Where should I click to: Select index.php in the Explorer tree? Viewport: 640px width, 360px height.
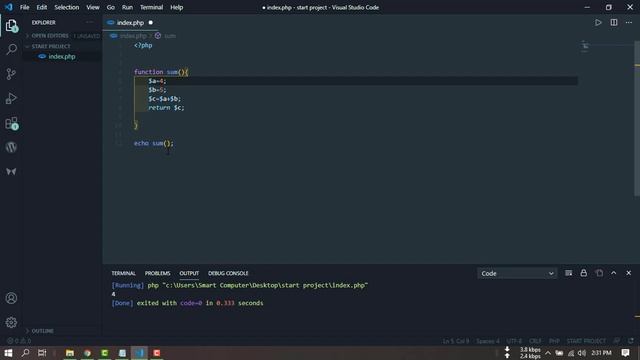point(62,57)
